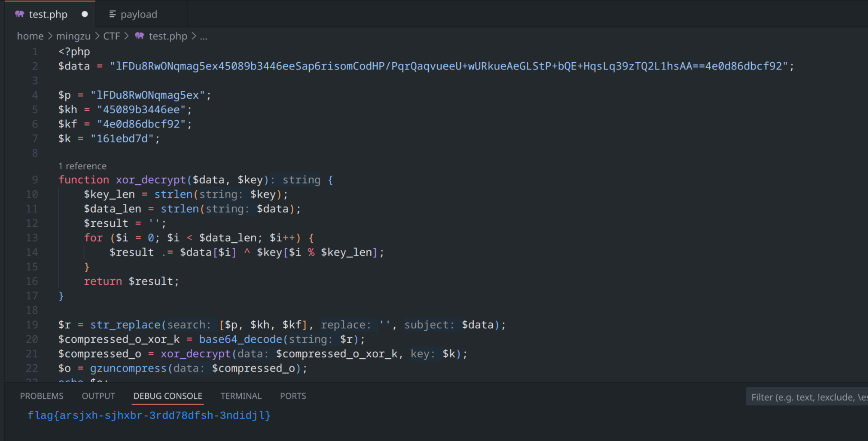The width and height of the screenshot is (868, 441).
Task: Select the 'test.php' breadcrumb segment
Action: pos(168,36)
